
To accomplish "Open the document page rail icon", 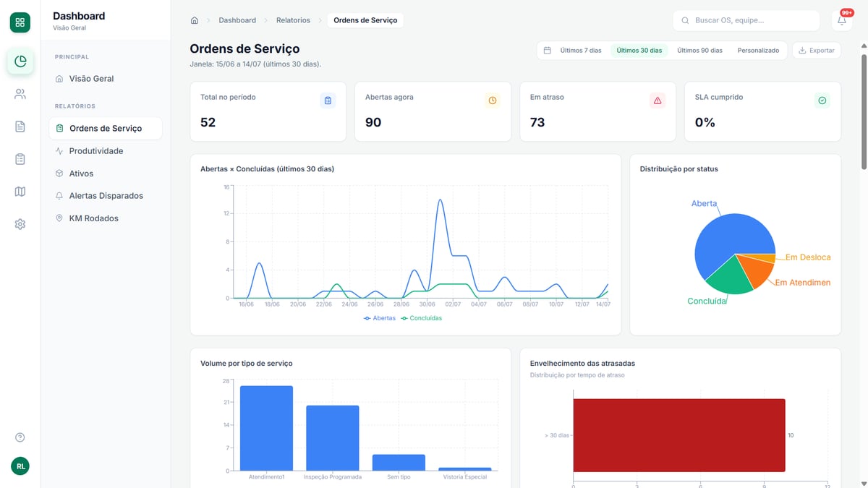I will point(20,127).
